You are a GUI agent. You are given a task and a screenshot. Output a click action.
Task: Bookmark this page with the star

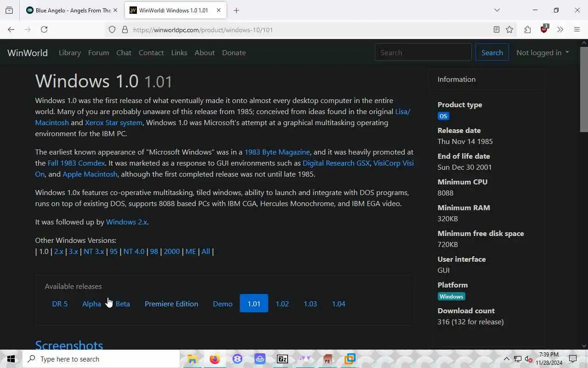tap(509, 29)
